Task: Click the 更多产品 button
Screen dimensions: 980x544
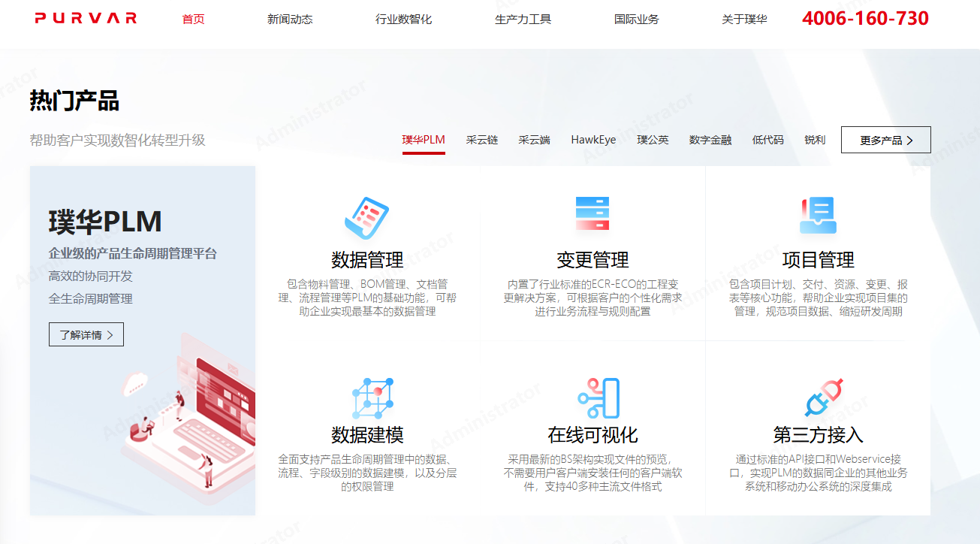Action: [886, 140]
